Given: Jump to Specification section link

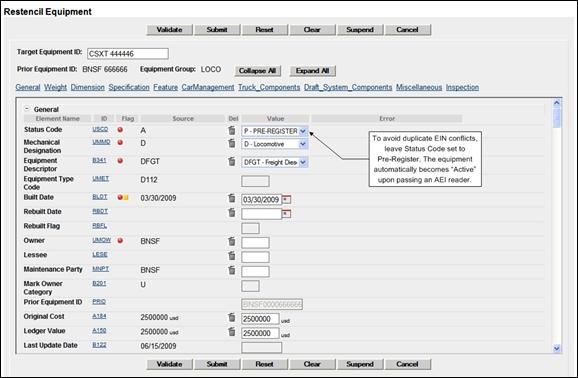Looking at the screenshot, I should point(129,87).
